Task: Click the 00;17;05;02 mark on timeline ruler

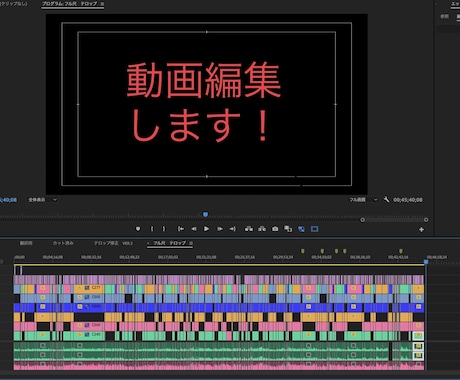Action: click(x=168, y=257)
